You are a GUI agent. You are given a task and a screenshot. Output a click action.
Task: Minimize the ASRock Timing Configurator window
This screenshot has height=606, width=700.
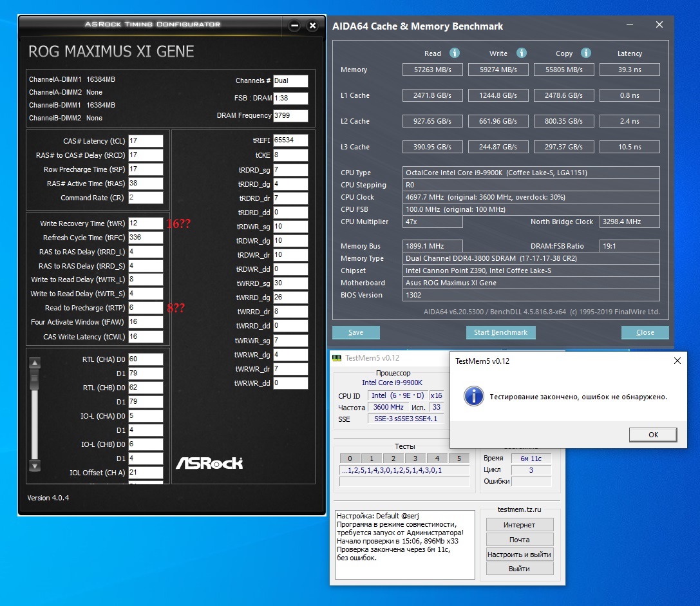[x=295, y=26]
